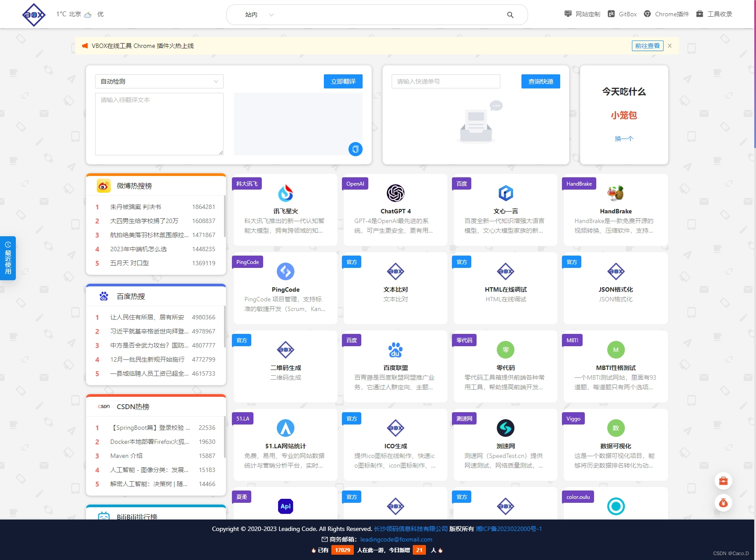Open the GitBox menu item
The image size is (756, 560).
pyautogui.click(x=622, y=14)
